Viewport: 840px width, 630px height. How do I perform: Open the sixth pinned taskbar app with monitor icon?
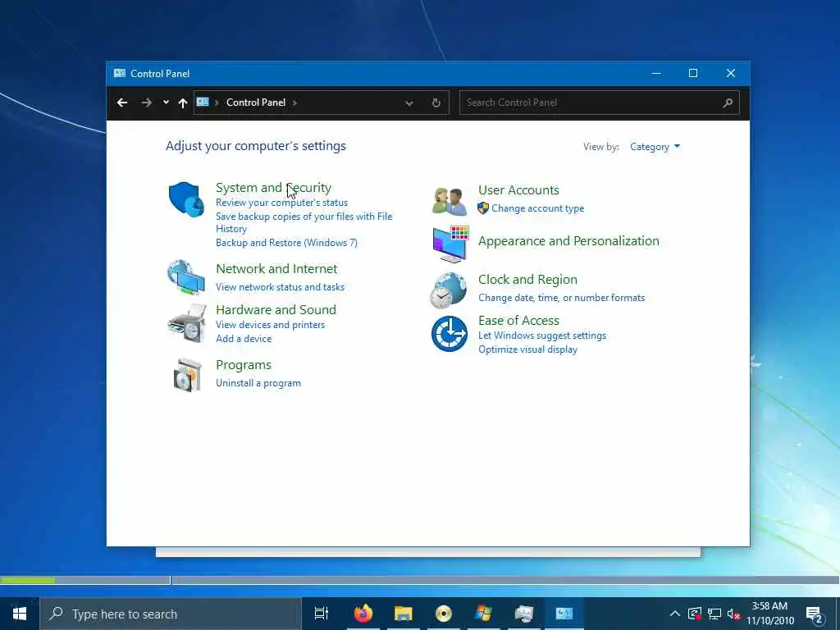point(524,614)
